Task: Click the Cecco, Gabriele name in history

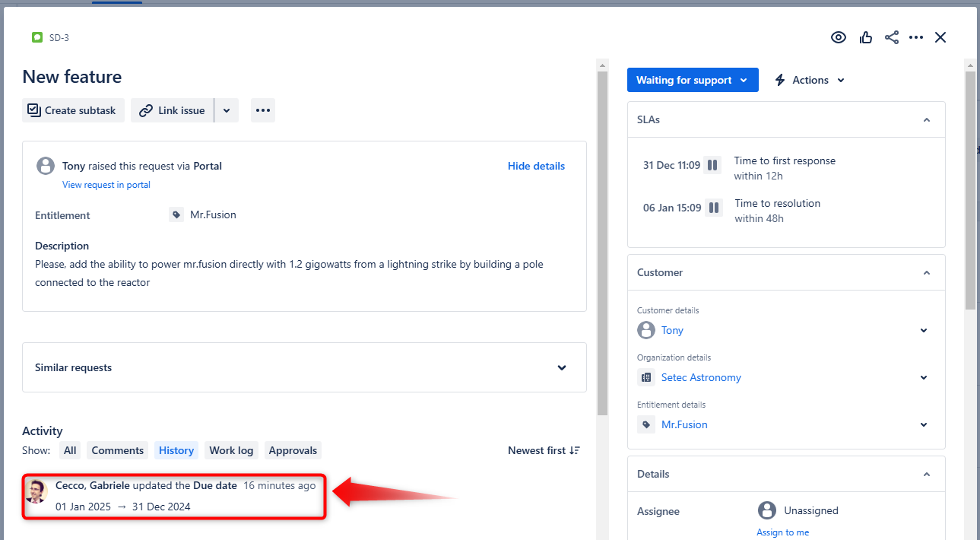Action: [93, 485]
